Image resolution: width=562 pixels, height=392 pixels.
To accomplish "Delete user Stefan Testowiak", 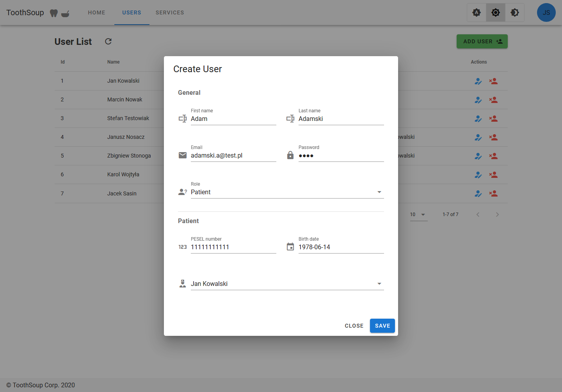I will [x=493, y=119].
